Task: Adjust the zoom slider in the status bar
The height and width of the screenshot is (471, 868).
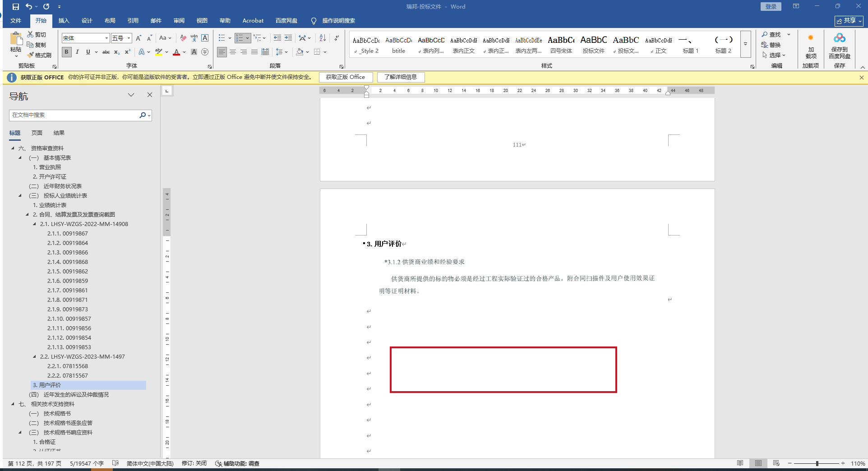Action: click(x=817, y=463)
